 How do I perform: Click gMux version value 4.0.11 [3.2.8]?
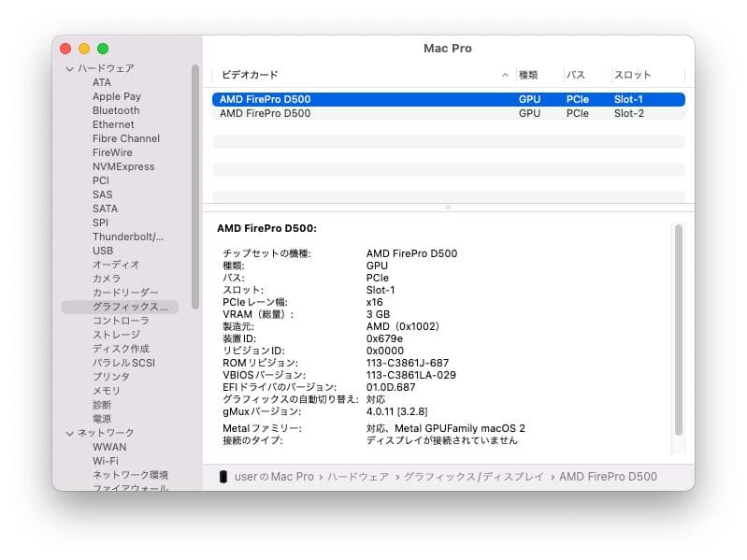tap(396, 412)
